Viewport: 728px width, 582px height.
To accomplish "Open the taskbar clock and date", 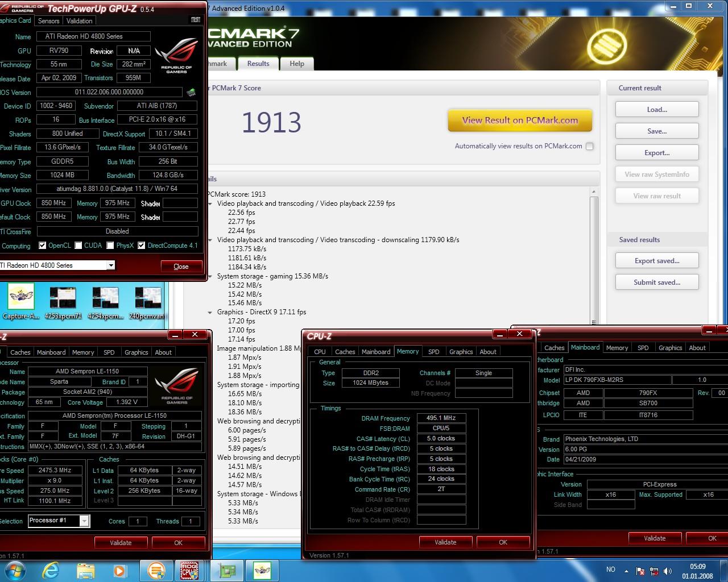I will 697,571.
